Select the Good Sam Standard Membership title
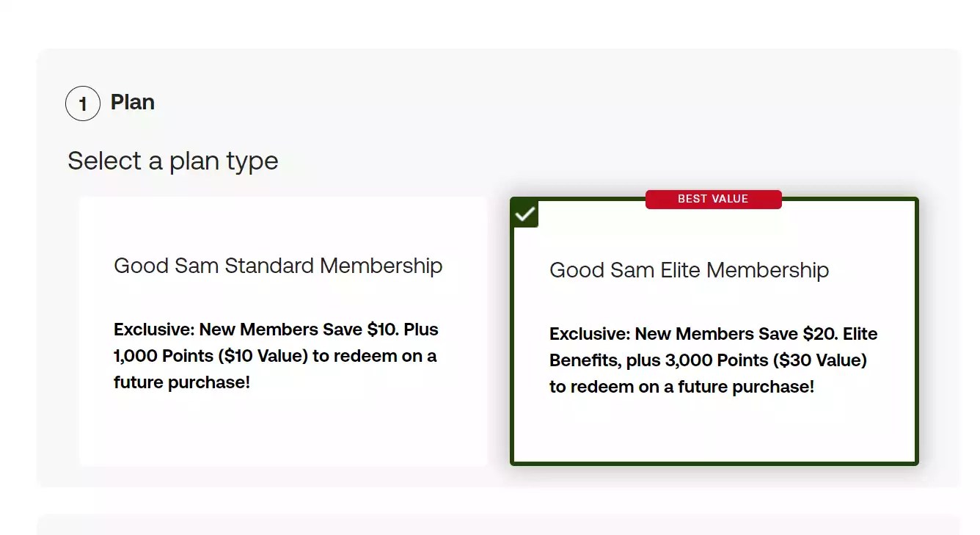This screenshot has height=535, width=980. [278, 266]
